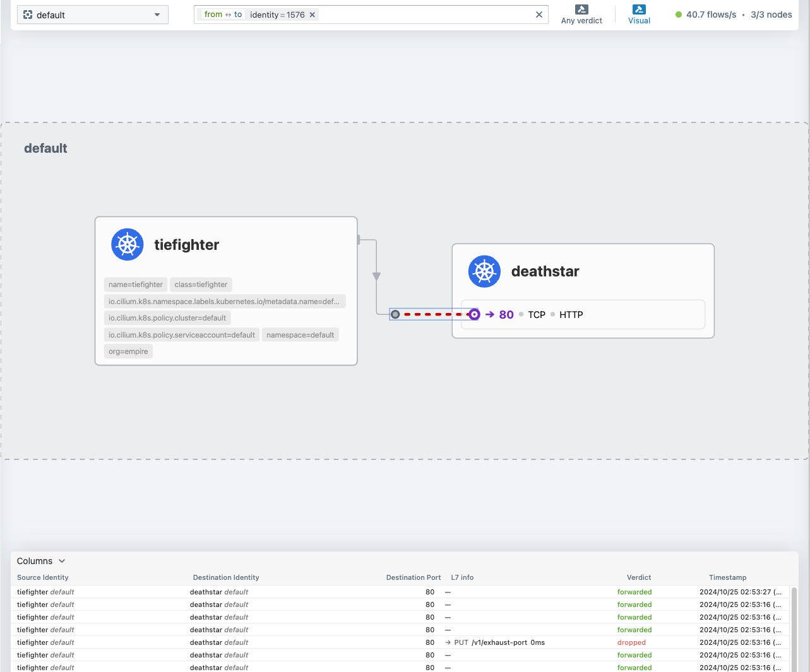Image resolution: width=810 pixels, height=672 pixels.
Task: Click the gray direction arrow on the connector
Action: click(x=376, y=276)
